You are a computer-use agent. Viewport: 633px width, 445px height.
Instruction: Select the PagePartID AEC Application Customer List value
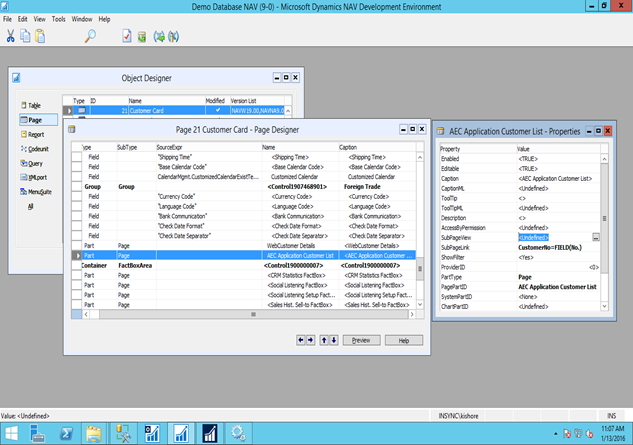(x=557, y=287)
